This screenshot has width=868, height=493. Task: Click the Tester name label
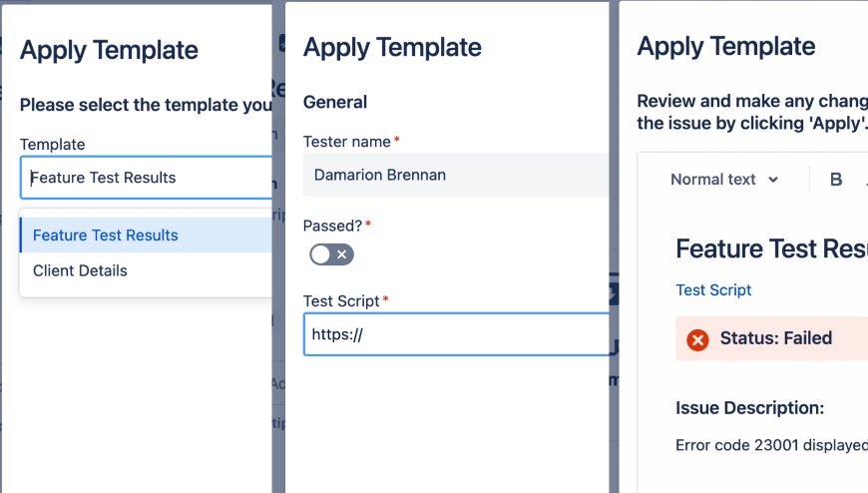pyautogui.click(x=347, y=142)
